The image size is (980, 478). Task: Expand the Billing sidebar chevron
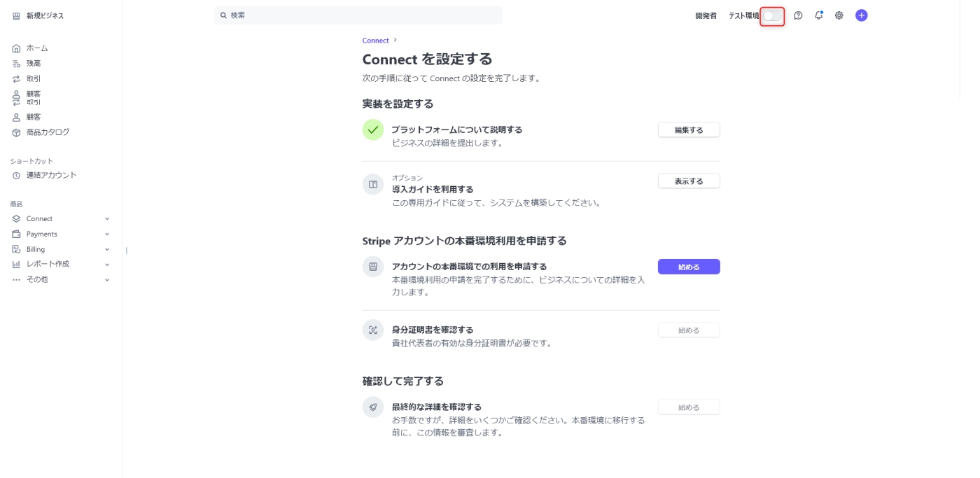pyautogui.click(x=107, y=249)
